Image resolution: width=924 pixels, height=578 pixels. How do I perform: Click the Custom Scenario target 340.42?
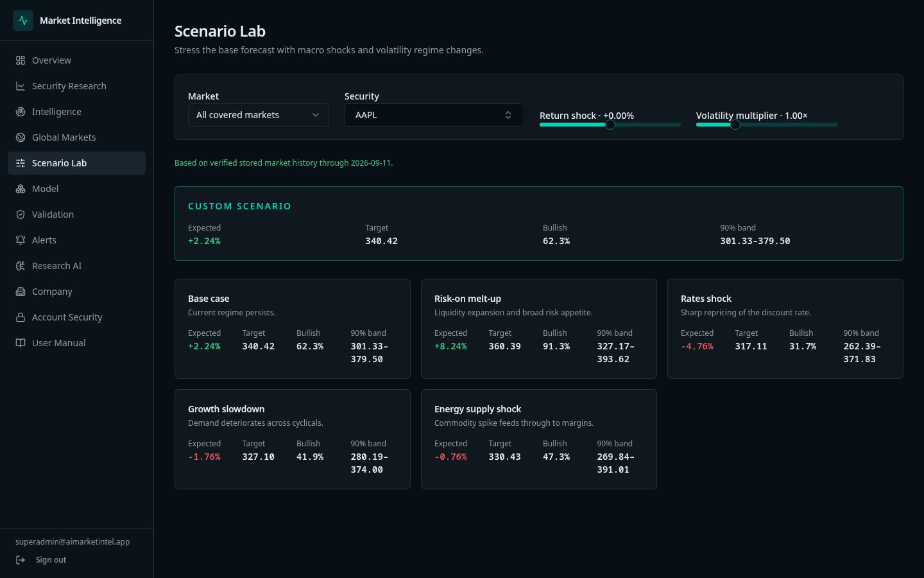382,241
